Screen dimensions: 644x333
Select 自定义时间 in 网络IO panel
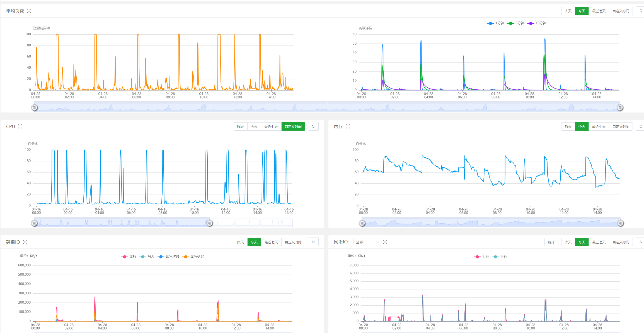[x=621, y=242]
